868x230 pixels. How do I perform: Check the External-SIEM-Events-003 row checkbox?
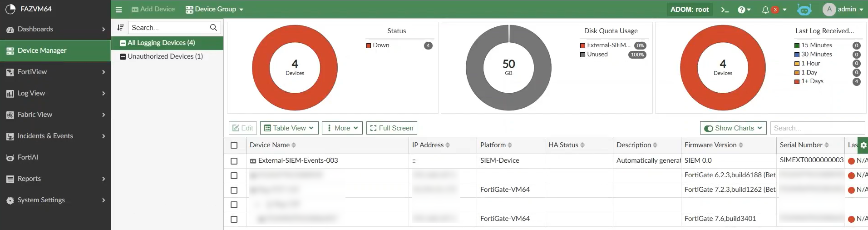(x=234, y=161)
